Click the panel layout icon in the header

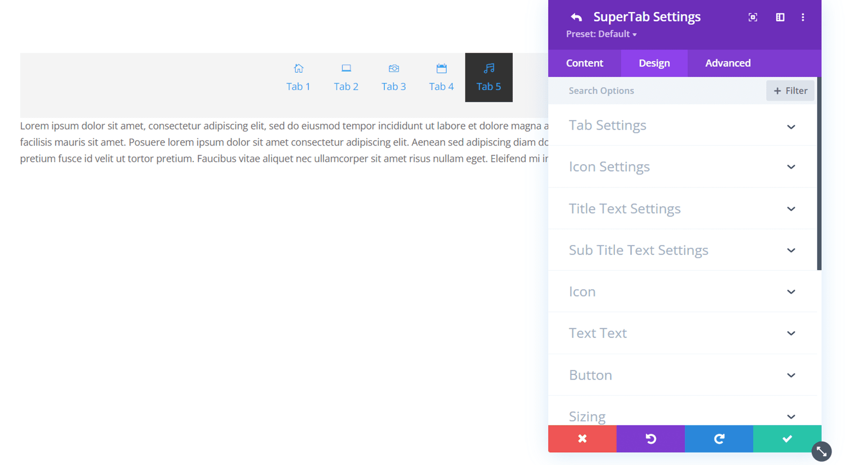(780, 17)
